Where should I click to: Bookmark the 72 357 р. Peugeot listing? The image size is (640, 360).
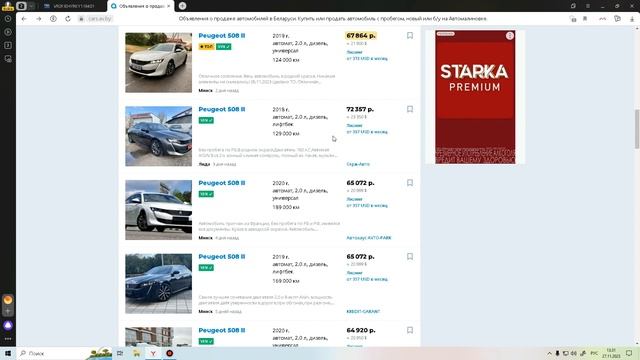[x=410, y=109]
